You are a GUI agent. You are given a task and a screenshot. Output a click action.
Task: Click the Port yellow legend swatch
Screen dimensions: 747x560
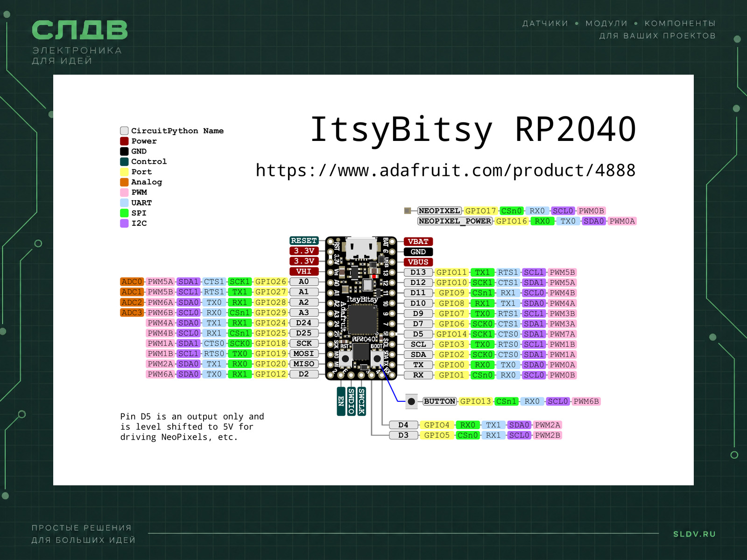(x=124, y=172)
